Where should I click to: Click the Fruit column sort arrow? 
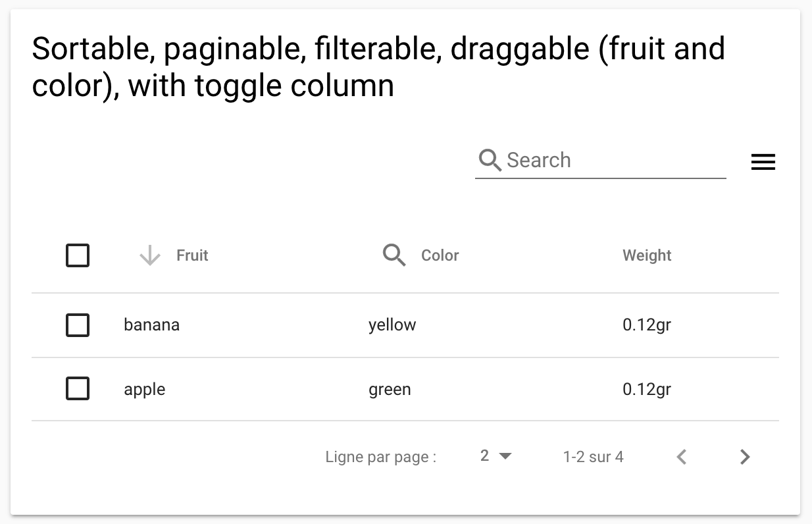[x=150, y=255]
